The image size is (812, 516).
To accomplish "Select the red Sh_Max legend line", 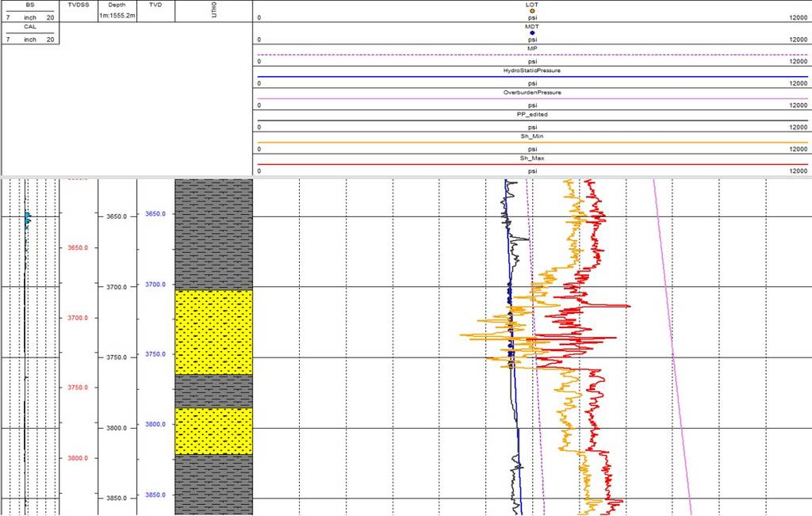I will click(532, 164).
